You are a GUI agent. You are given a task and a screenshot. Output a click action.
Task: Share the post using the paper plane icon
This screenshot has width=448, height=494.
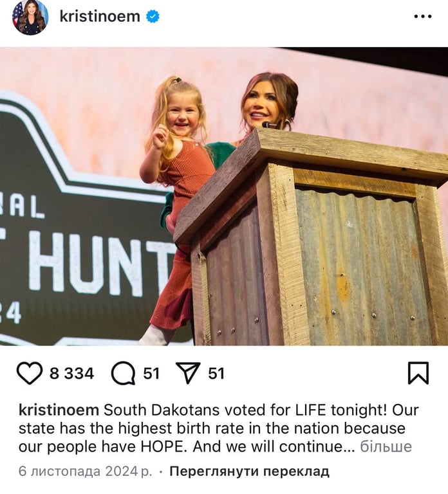[188, 373]
